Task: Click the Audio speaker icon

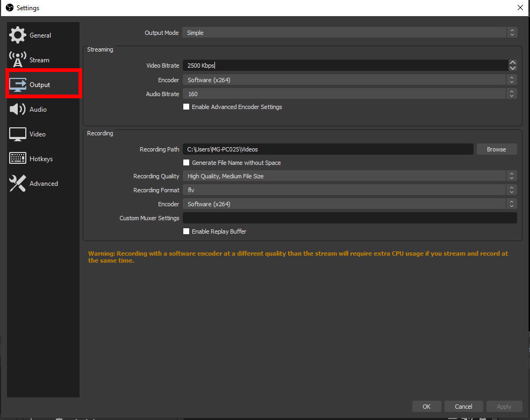Action: pos(18,109)
